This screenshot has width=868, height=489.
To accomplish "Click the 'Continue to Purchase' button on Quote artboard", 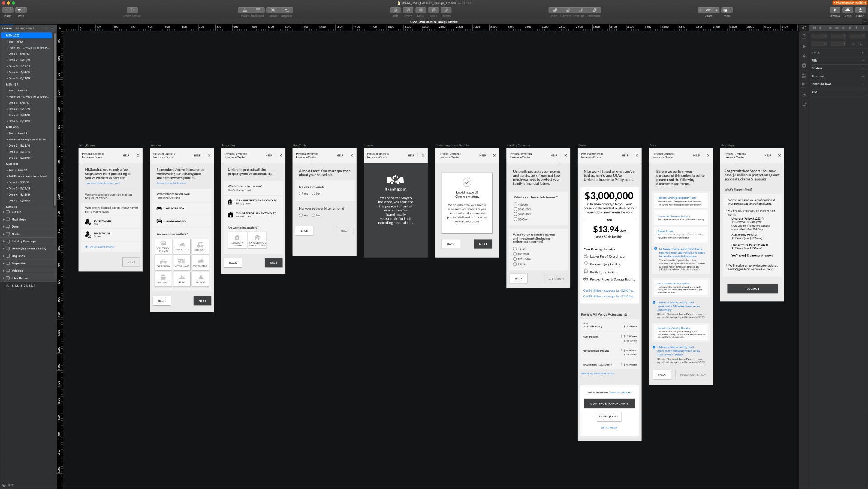I will [x=609, y=403].
